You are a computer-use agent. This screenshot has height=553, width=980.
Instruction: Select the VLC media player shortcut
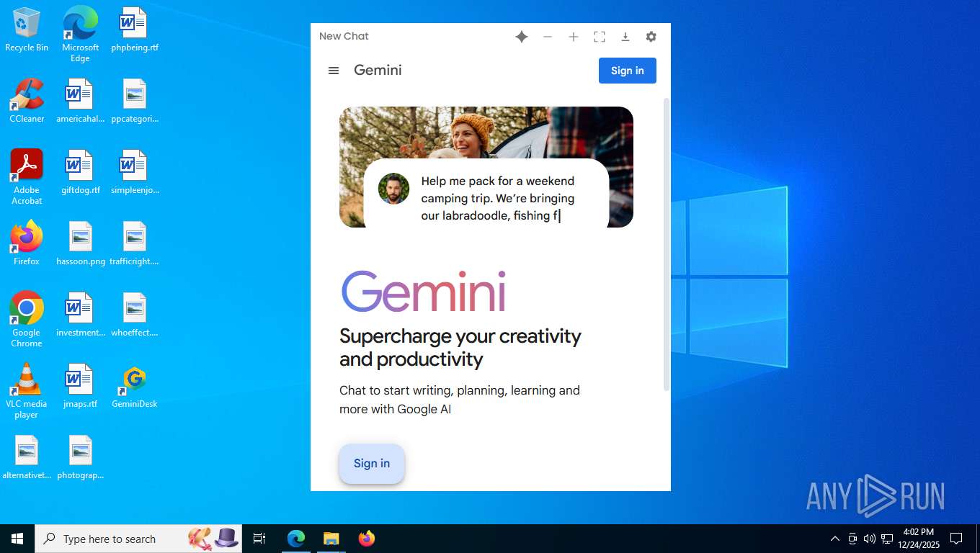point(27,391)
